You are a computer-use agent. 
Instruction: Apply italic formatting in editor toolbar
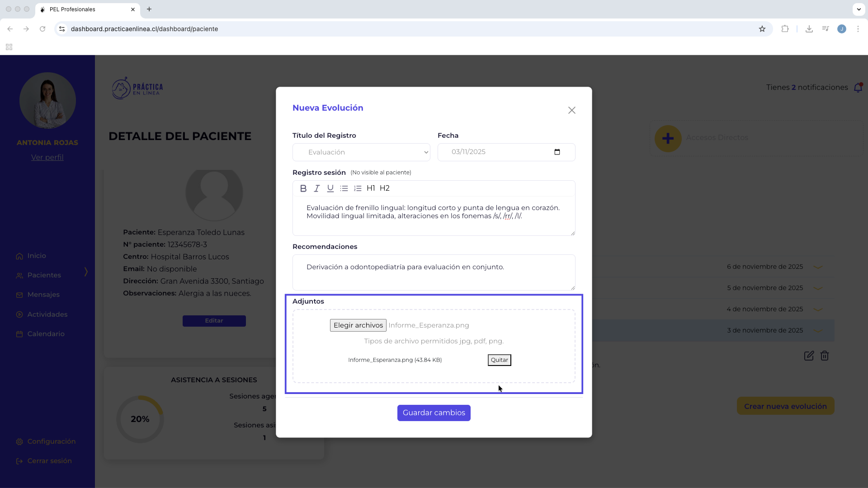[x=317, y=188]
